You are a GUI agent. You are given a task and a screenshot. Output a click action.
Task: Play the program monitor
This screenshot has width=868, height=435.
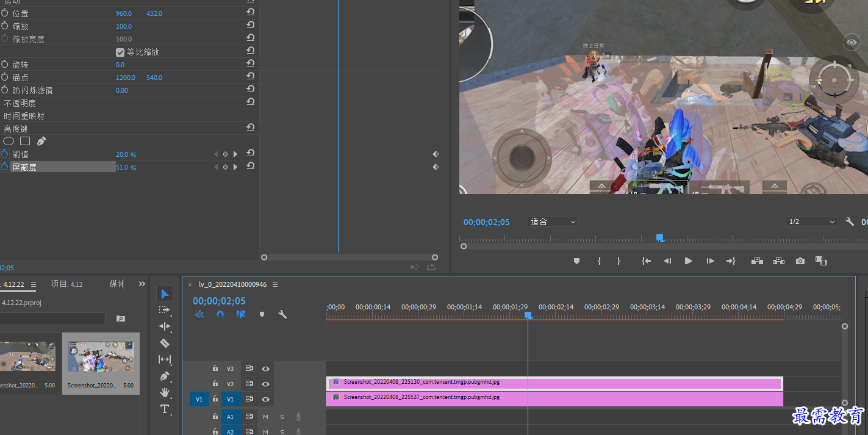tap(688, 261)
